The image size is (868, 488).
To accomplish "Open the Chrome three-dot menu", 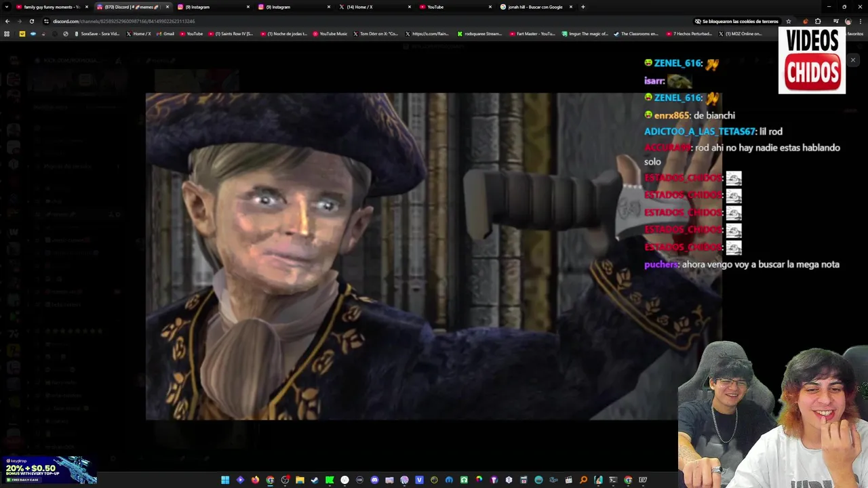I will [x=861, y=21].
